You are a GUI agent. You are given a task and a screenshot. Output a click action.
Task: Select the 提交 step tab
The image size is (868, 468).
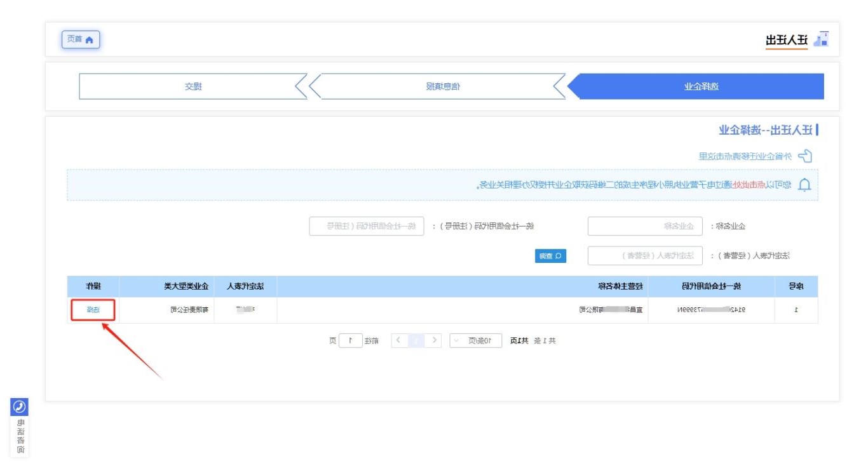193,86
